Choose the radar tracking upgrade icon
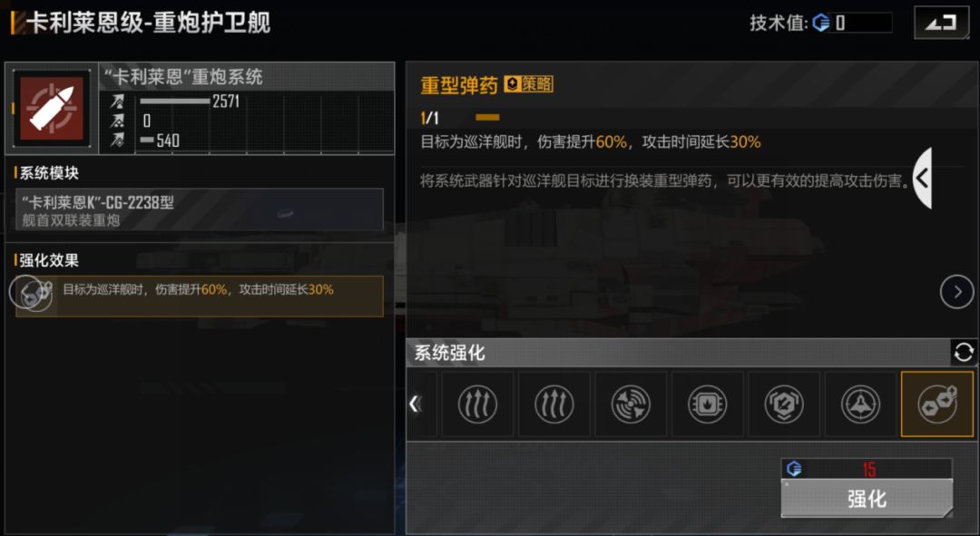Screen dimensions: 980x536 pyautogui.click(x=631, y=404)
